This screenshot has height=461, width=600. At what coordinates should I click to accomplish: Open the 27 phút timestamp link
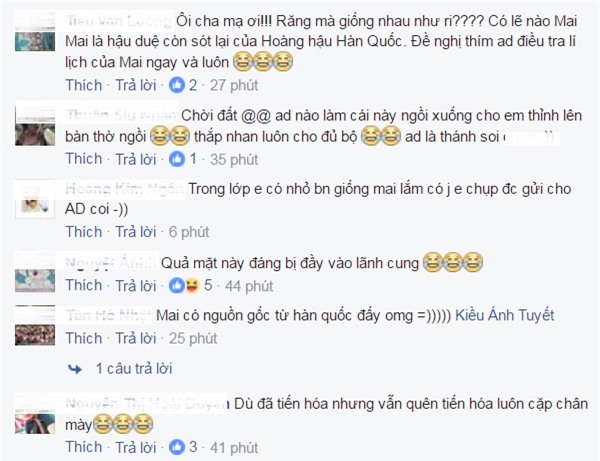(234, 85)
